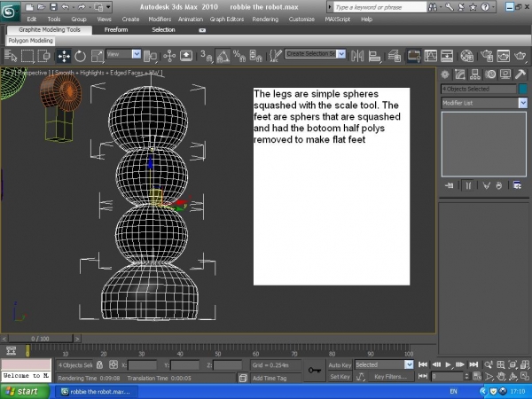The width and height of the screenshot is (532, 399).
Task: Open the Material Editor
Action: (467, 56)
